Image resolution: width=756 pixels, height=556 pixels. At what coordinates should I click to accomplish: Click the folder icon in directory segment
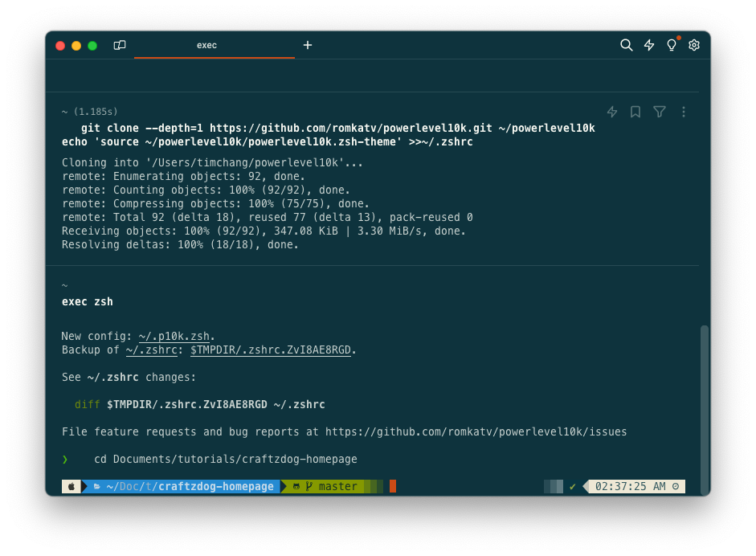(x=97, y=487)
